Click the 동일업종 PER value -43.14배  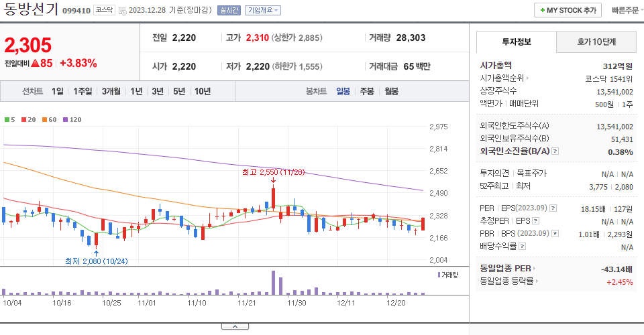[617, 269]
